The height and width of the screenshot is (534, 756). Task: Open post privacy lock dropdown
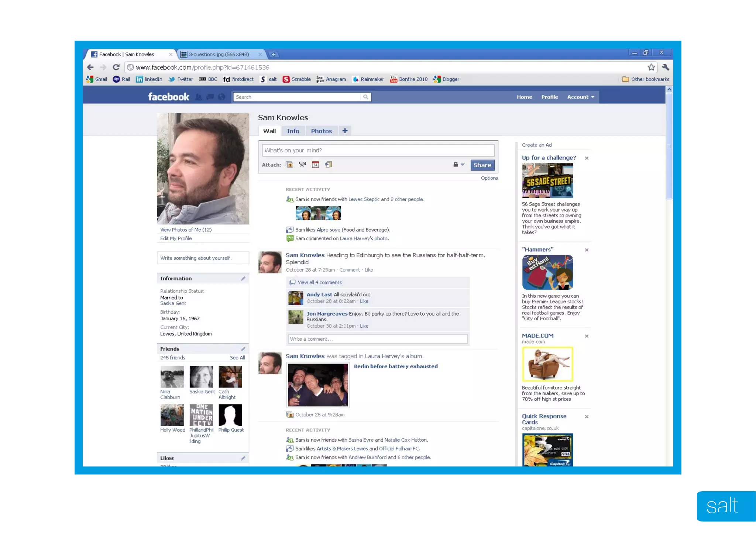point(458,165)
